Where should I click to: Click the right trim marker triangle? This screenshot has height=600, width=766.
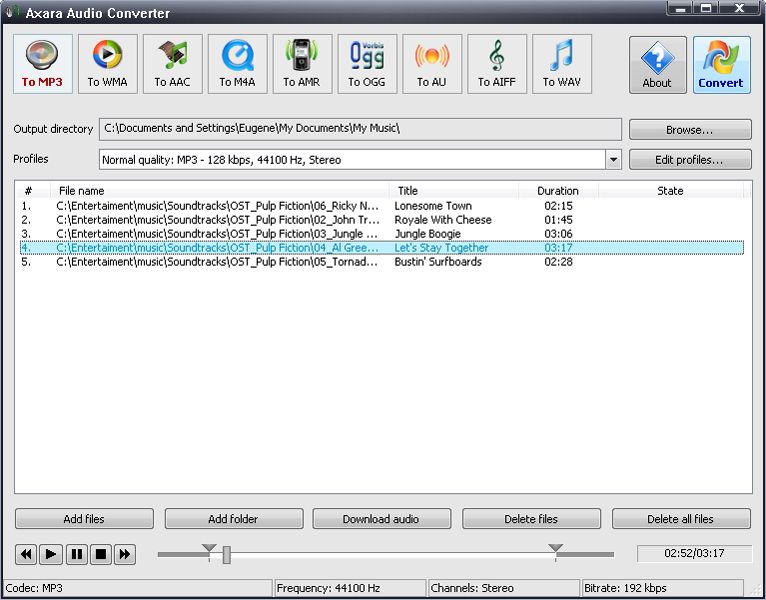coord(555,548)
